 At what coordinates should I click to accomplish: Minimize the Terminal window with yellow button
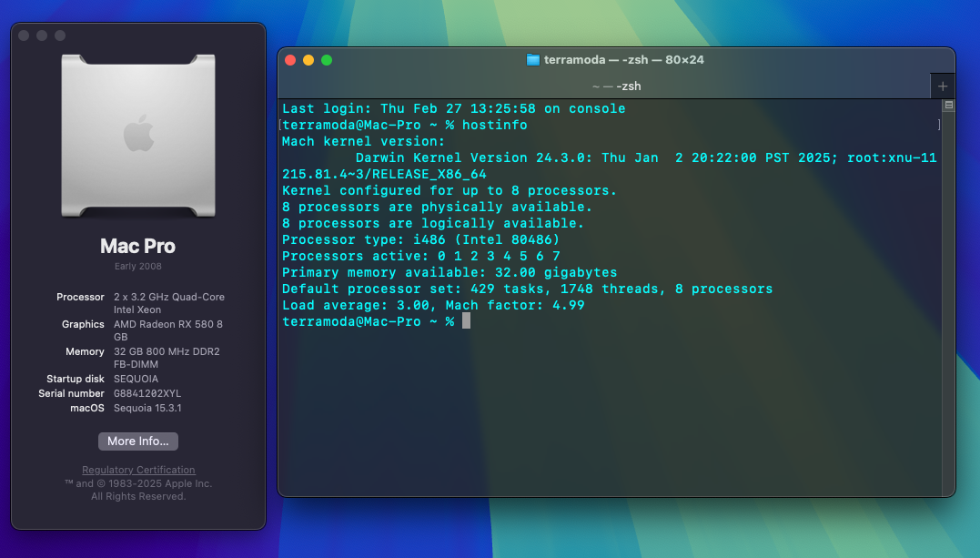pos(308,60)
